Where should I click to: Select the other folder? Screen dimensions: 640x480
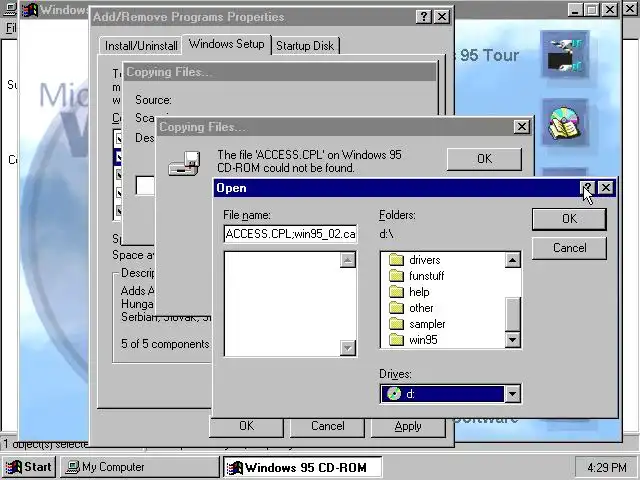(411, 308)
